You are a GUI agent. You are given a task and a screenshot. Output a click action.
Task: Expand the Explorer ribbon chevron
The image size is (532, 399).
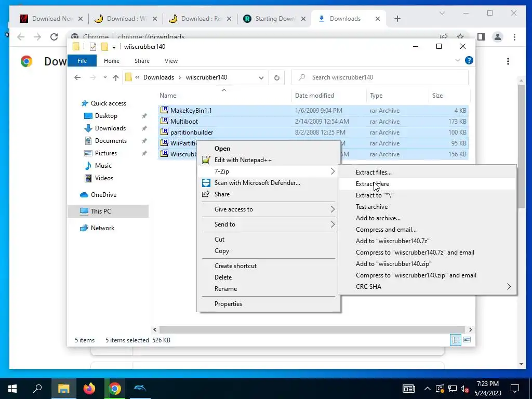pos(457,60)
